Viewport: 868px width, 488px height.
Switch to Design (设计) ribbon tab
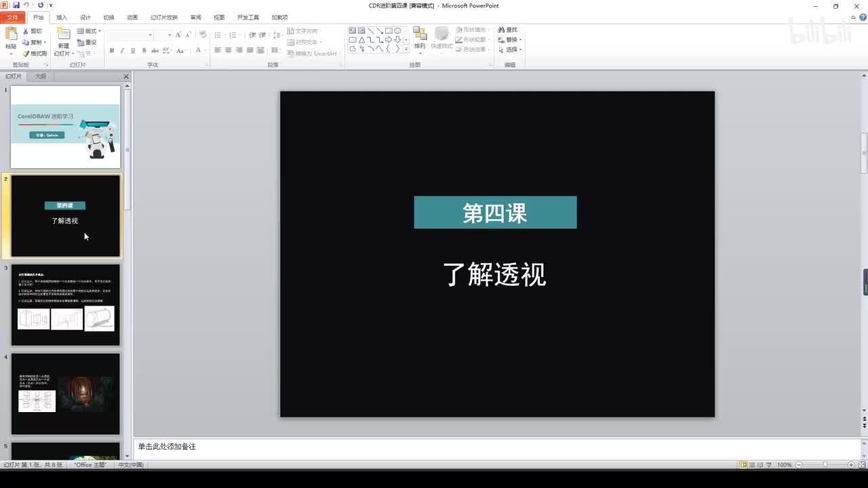click(x=85, y=17)
